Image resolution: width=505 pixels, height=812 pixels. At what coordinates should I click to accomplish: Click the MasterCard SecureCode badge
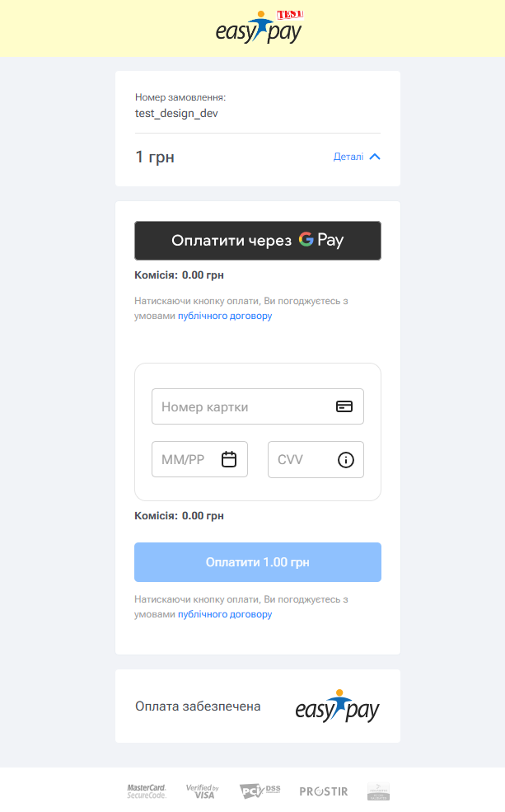tap(147, 791)
